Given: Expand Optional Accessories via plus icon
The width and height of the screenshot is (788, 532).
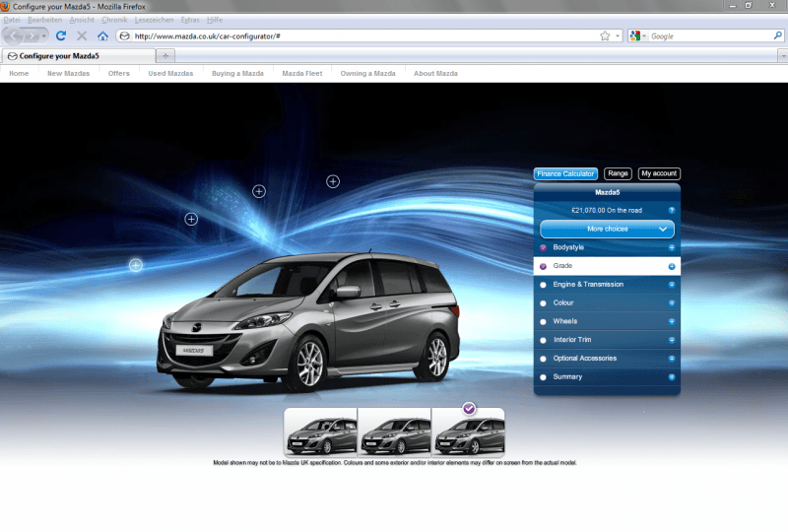Looking at the screenshot, I should [672, 359].
